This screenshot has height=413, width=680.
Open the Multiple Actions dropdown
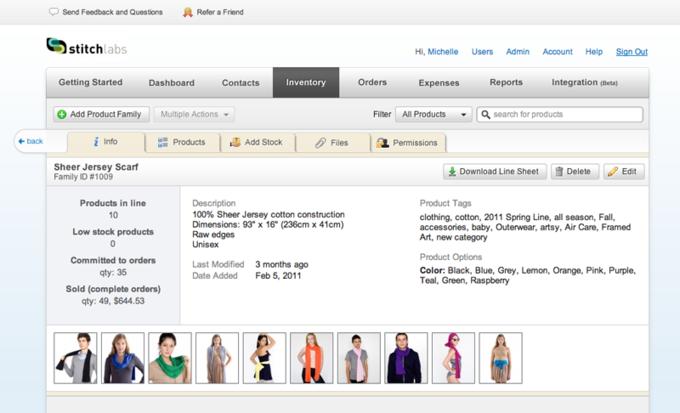tap(195, 115)
